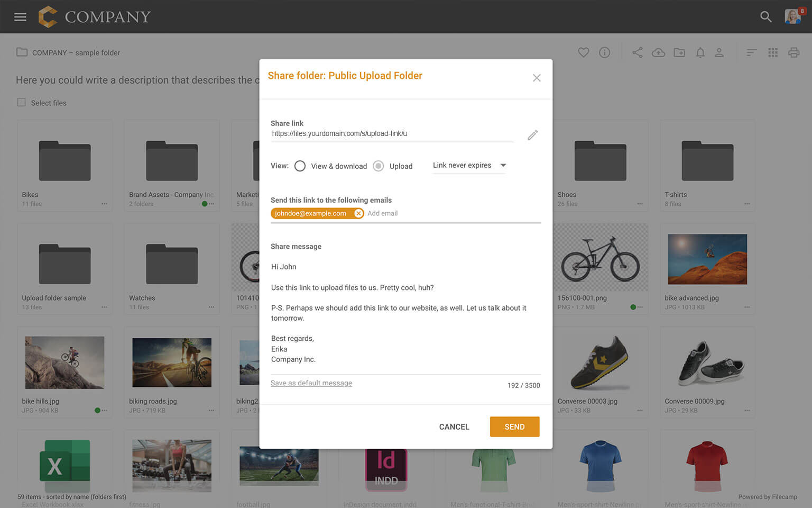Open the sort options icon

(x=751, y=52)
